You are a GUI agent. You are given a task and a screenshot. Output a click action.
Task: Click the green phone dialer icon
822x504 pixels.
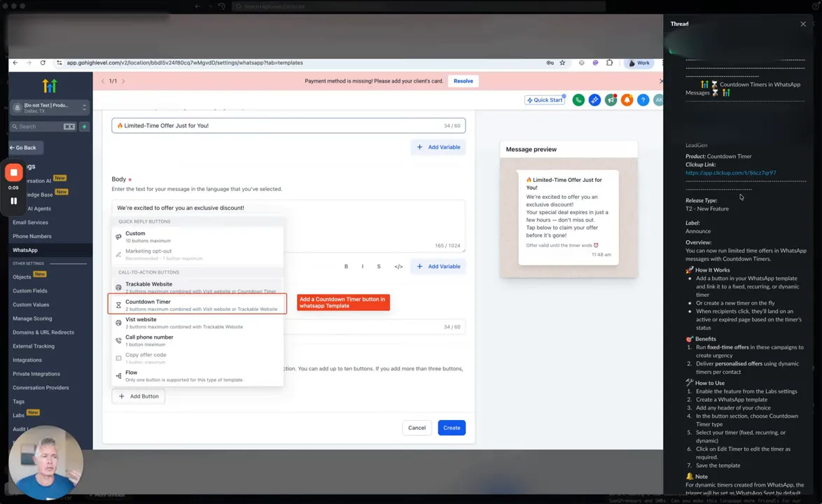(578, 100)
